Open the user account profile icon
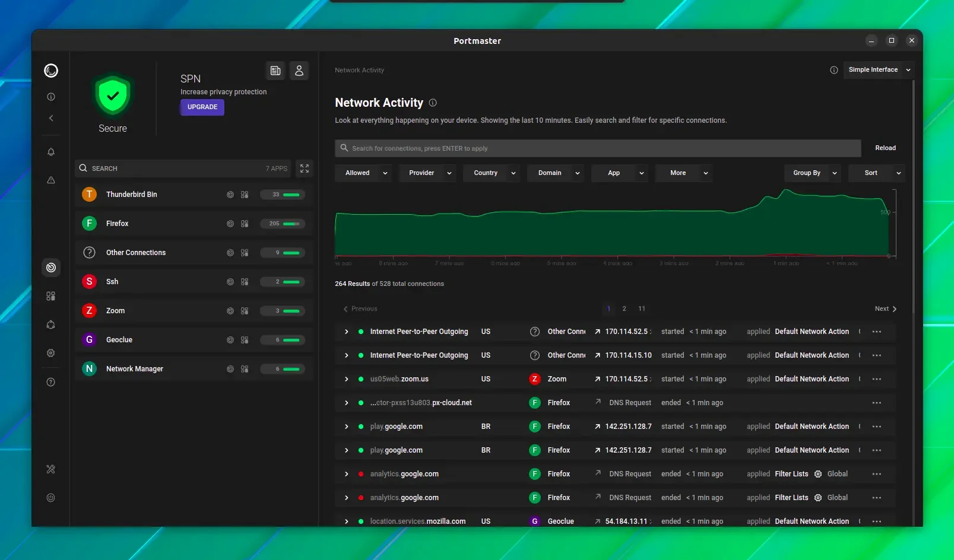 pyautogui.click(x=299, y=71)
